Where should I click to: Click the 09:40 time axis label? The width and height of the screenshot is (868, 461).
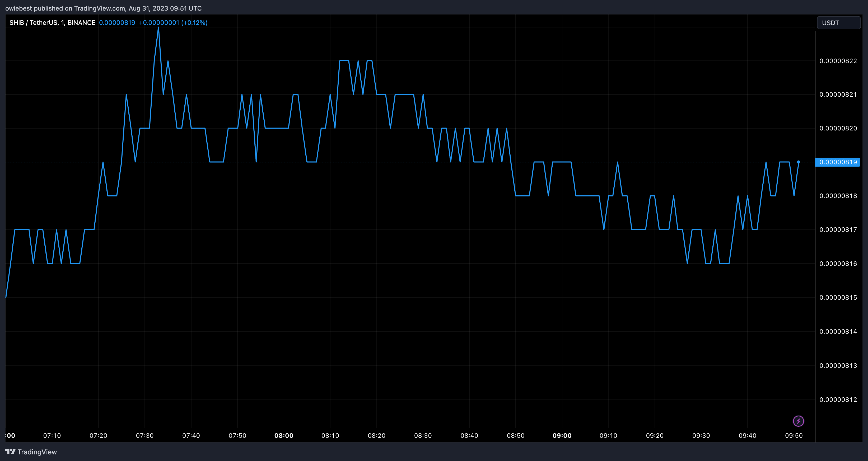pos(747,435)
